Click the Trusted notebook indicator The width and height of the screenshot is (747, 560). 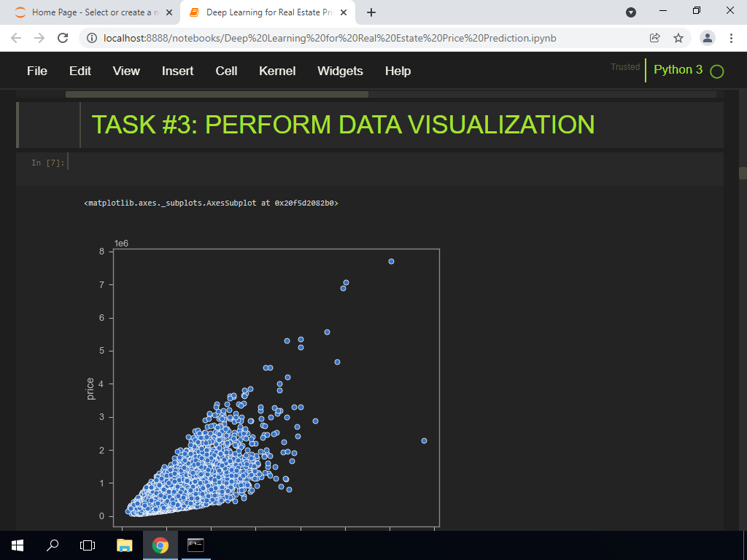(x=625, y=67)
